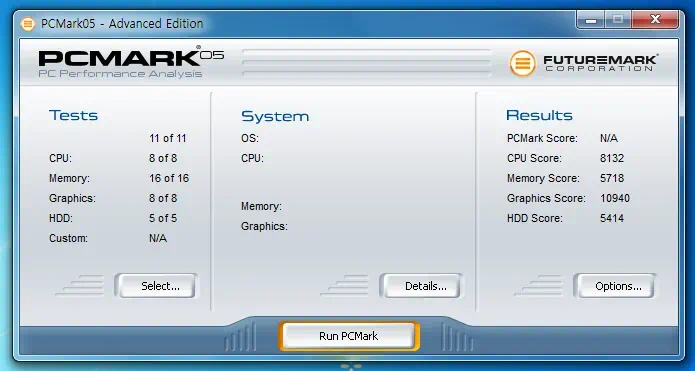This screenshot has width=695, height=371.
Task: Click the System section heading
Action: (275, 116)
